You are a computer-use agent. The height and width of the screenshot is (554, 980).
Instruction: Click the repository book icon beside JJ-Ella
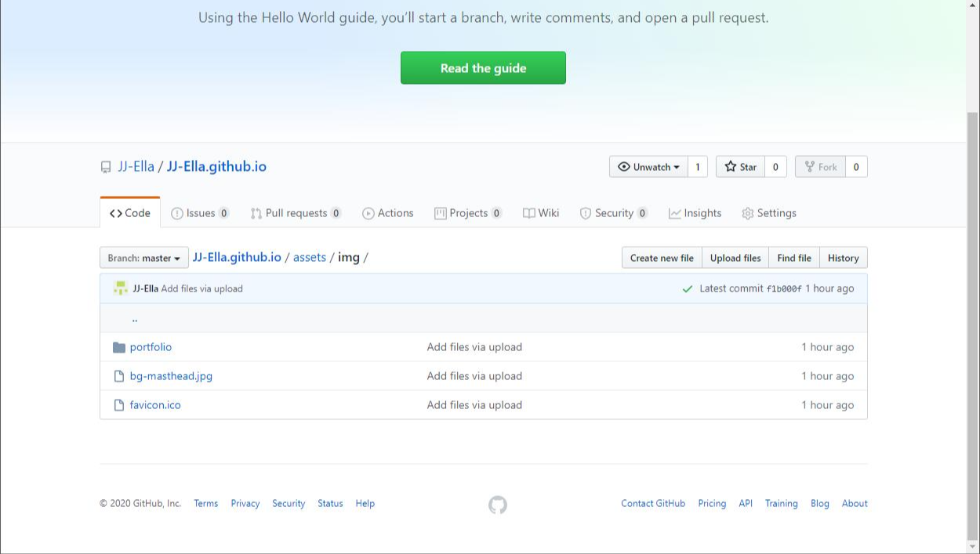(x=106, y=167)
